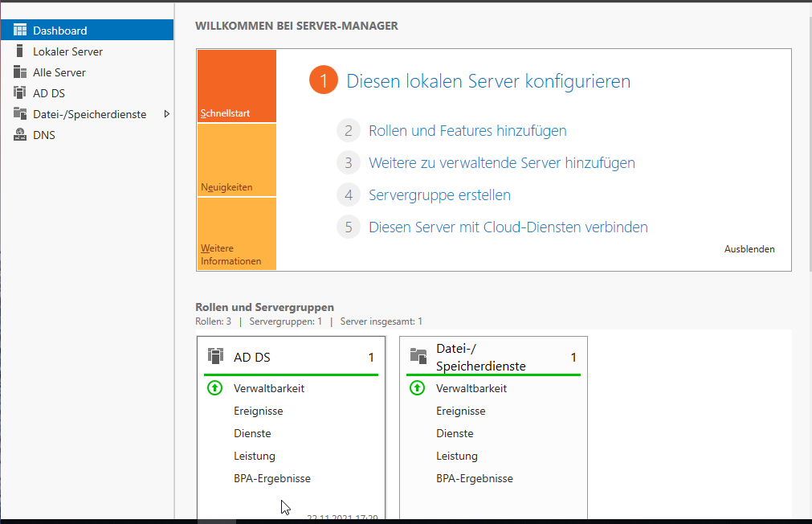This screenshot has height=524, width=812.
Task: Click the DNS sidebar icon
Action: pos(20,135)
